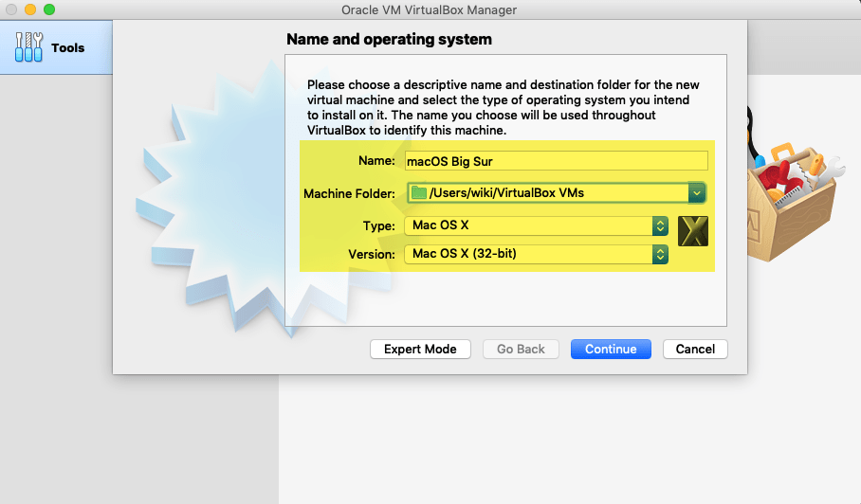
Task: Click the Name input field
Action: click(x=557, y=161)
